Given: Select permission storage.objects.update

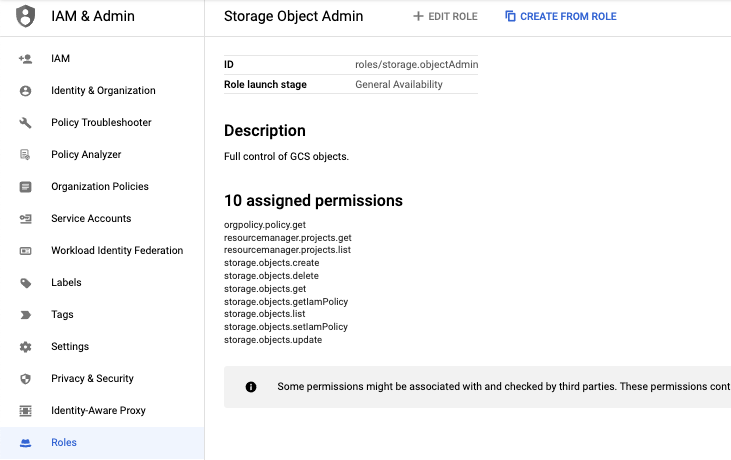Looking at the screenshot, I should pos(273,340).
